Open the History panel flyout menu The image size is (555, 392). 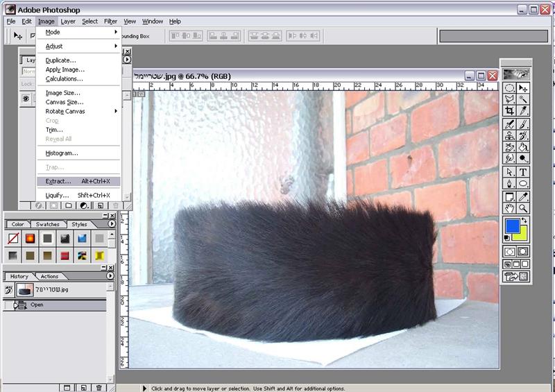pos(110,276)
